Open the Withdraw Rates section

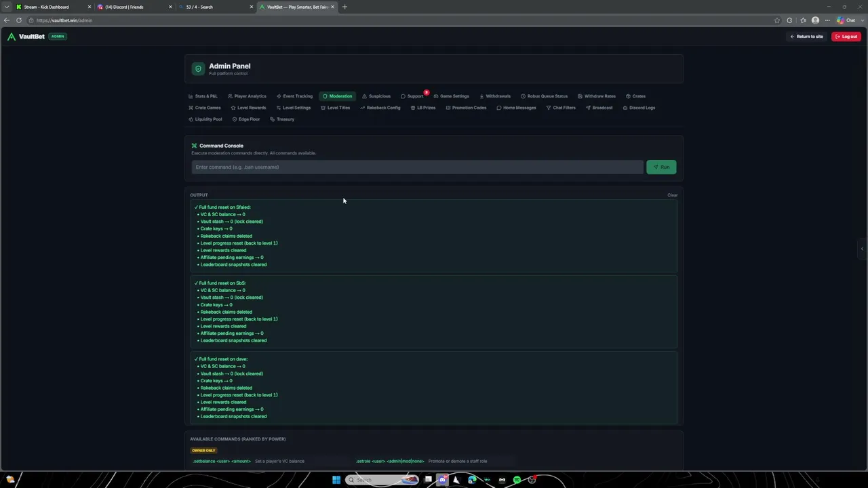pyautogui.click(x=597, y=96)
